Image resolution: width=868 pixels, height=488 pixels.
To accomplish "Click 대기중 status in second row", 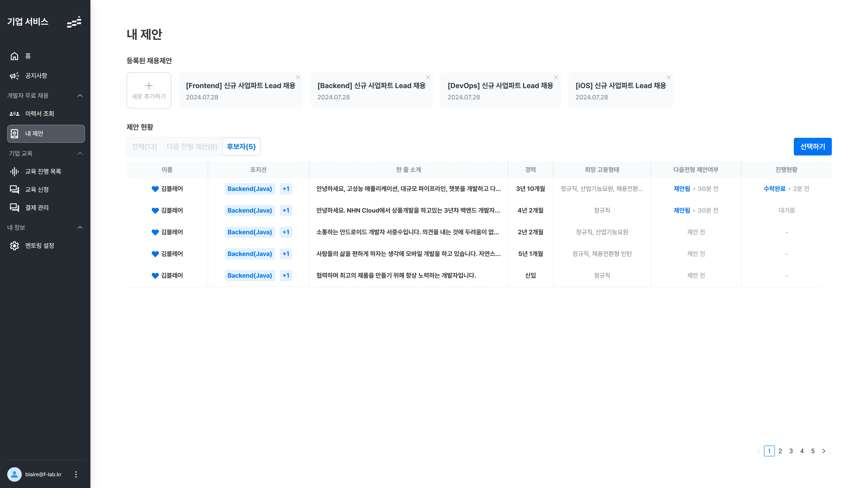I will (786, 211).
